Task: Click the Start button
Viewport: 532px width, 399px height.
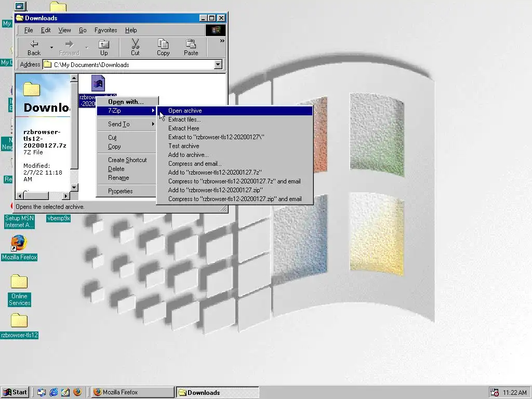Action: tap(15, 392)
